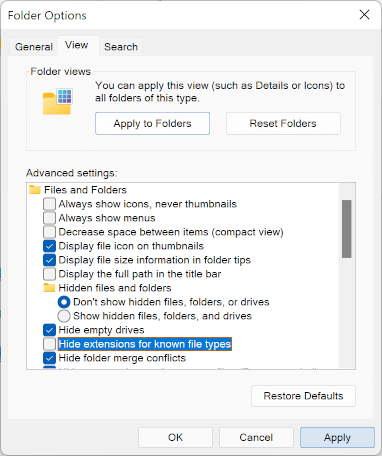Click the Files and Folders folder icon
Viewport: 382px width, 456px height.
click(35, 190)
